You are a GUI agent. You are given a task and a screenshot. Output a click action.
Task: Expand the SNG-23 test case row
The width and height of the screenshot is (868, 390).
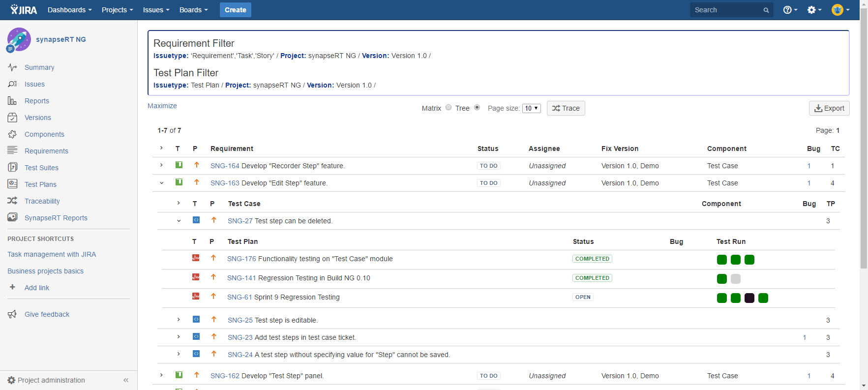tap(179, 337)
